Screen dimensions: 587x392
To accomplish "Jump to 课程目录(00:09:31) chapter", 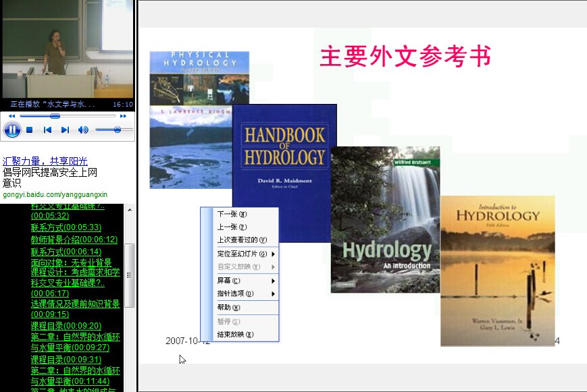I will [x=66, y=360].
